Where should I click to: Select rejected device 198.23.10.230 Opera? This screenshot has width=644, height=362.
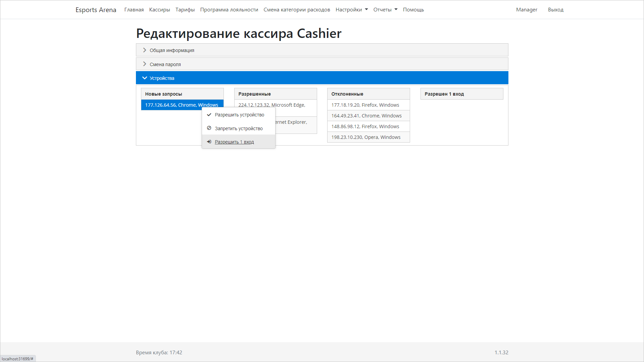click(x=365, y=137)
